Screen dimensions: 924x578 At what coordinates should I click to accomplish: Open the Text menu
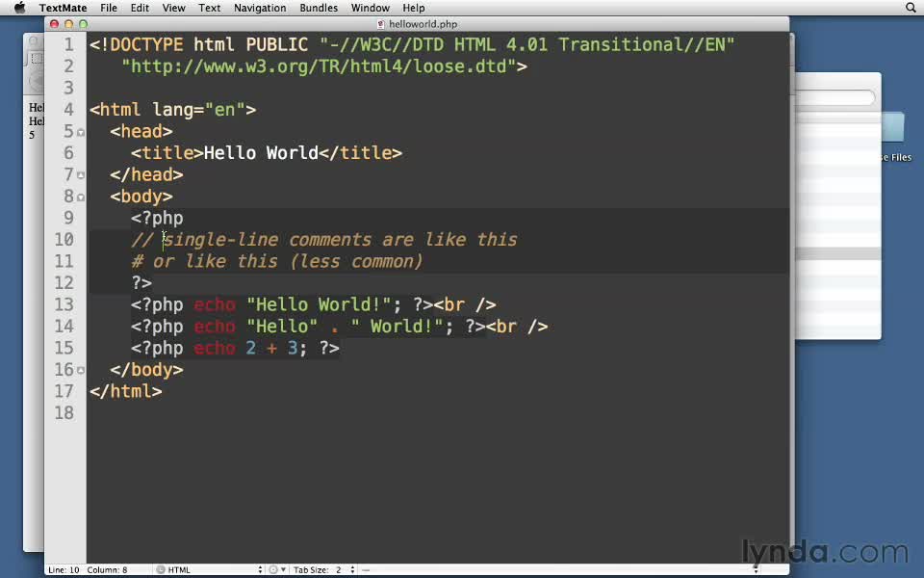pos(209,8)
